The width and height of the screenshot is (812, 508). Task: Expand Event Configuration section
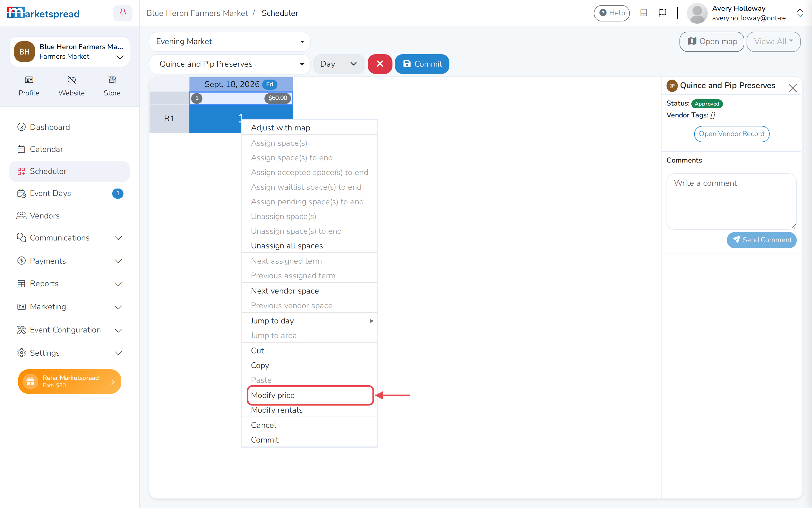[69, 330]
